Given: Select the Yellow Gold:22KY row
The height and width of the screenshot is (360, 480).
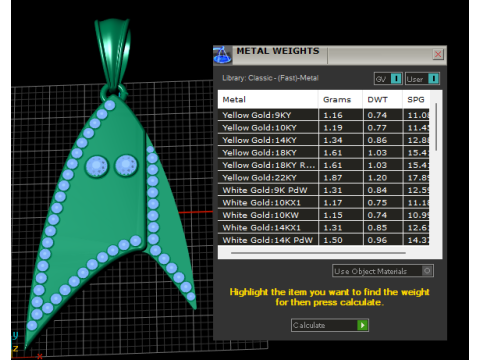Looking at the screenshot, I should click(x=323, y=178).
